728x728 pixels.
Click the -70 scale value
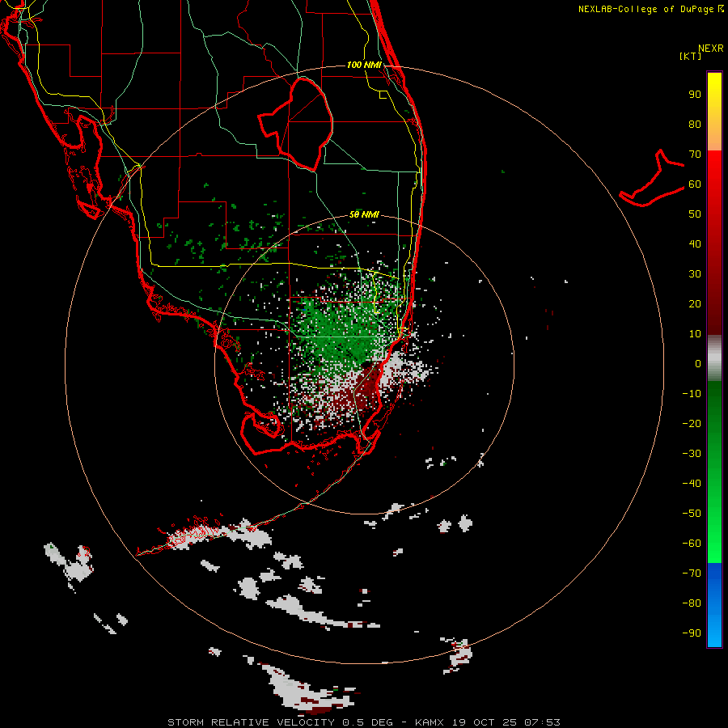click(692, 574)
